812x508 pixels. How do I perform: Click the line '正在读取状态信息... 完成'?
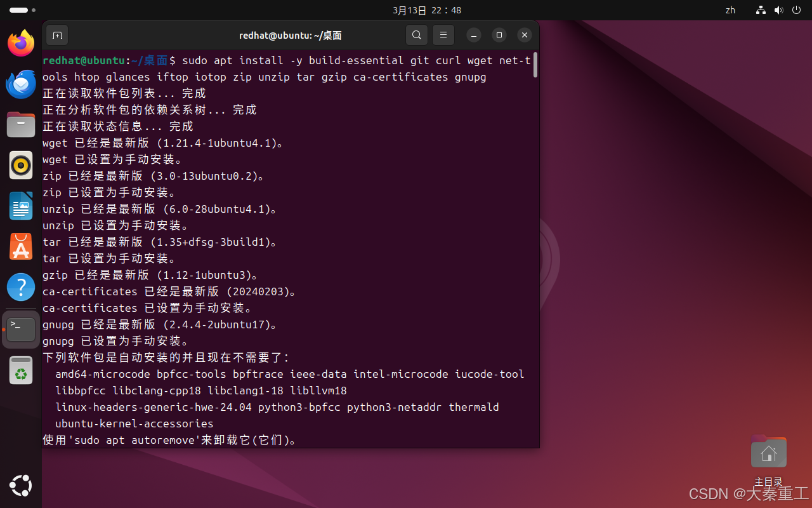pos(117,126)
